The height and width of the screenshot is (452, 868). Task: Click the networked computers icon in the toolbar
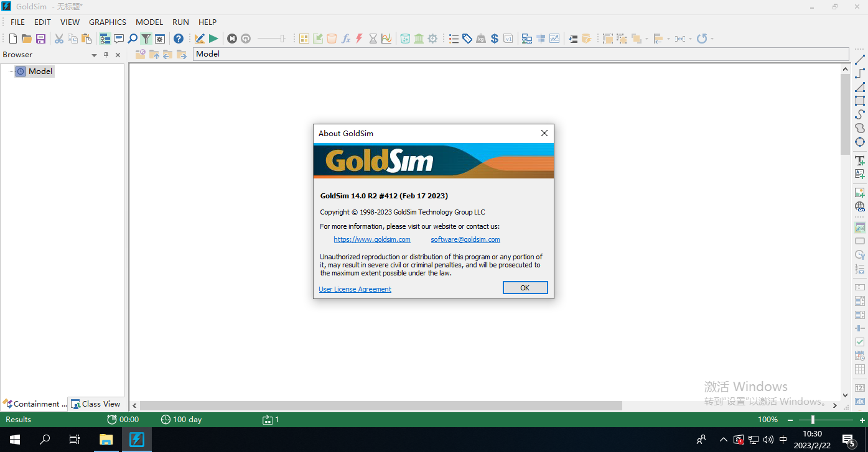527,39
